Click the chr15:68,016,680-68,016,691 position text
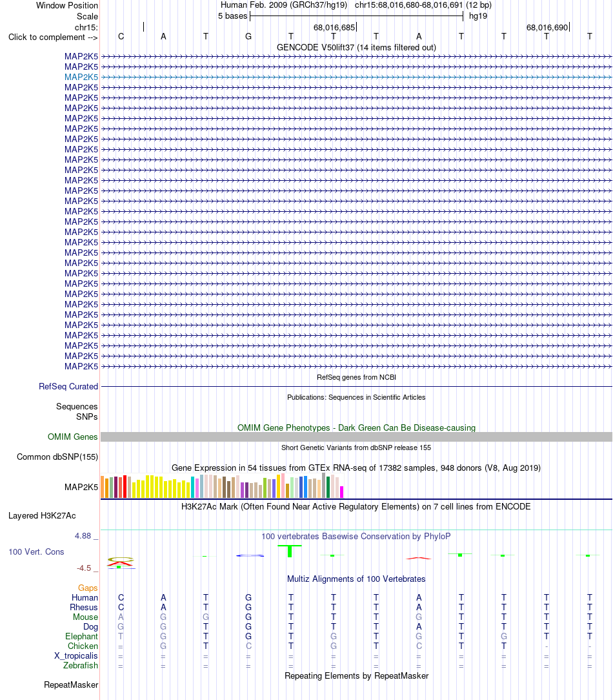The width and height of the screenshot is (613, 700). (408, 5)
